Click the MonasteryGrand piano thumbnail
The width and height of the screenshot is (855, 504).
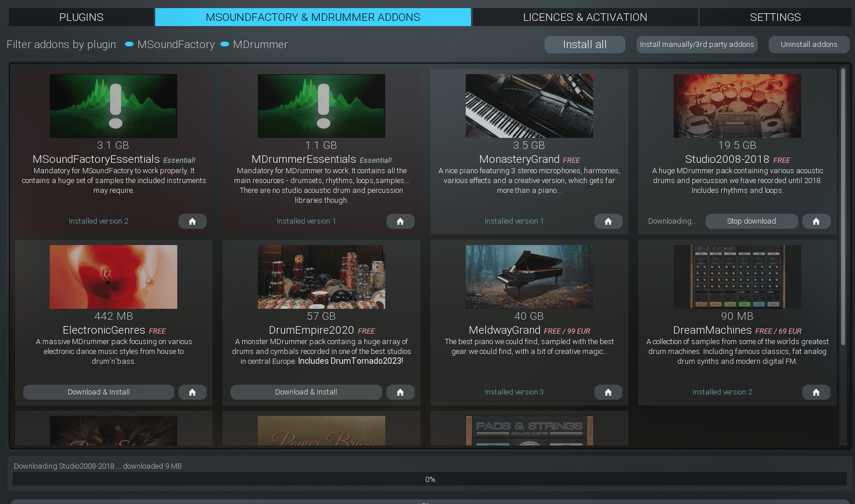coord(529,106)
